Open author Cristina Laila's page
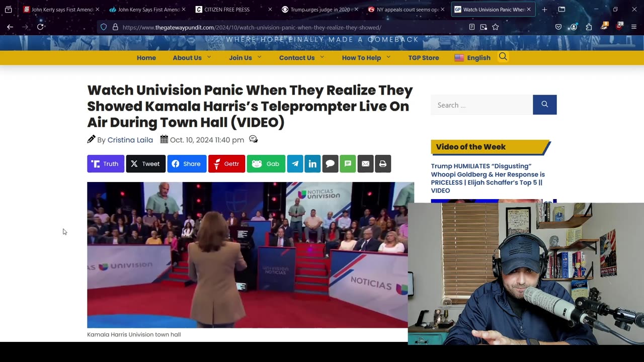Image resolution: width=644 pixels, height=362 pixels. [130, 140]
